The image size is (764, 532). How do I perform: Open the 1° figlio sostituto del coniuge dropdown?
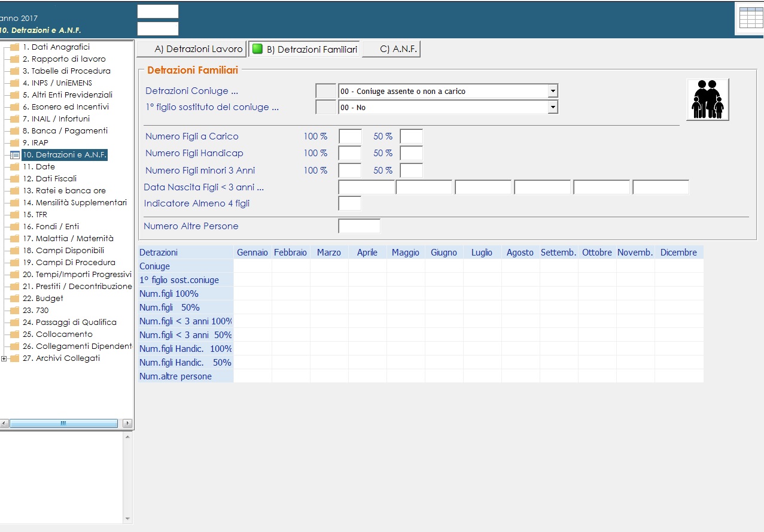tap(553, 108)
